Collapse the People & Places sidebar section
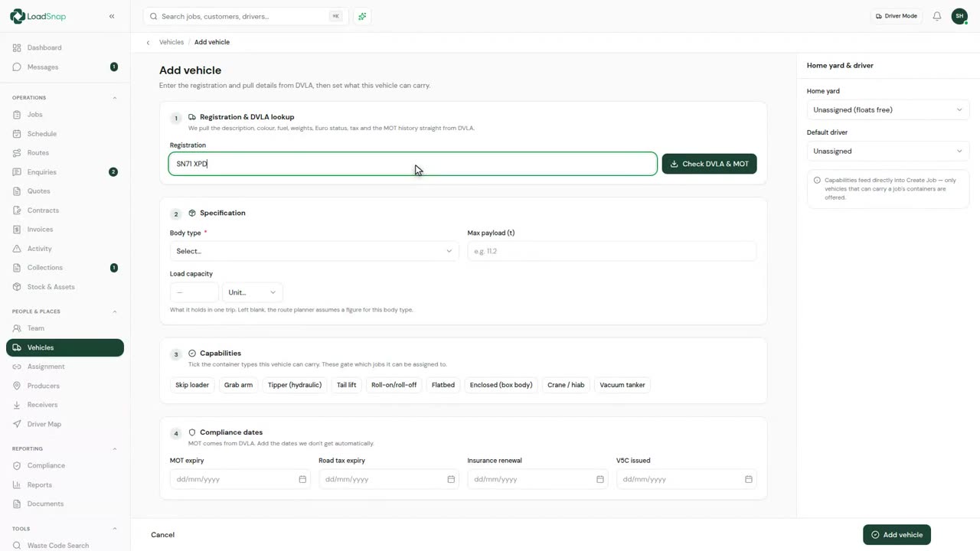The image size is (980, 551). pyautogui.click(x=115, y=311)
